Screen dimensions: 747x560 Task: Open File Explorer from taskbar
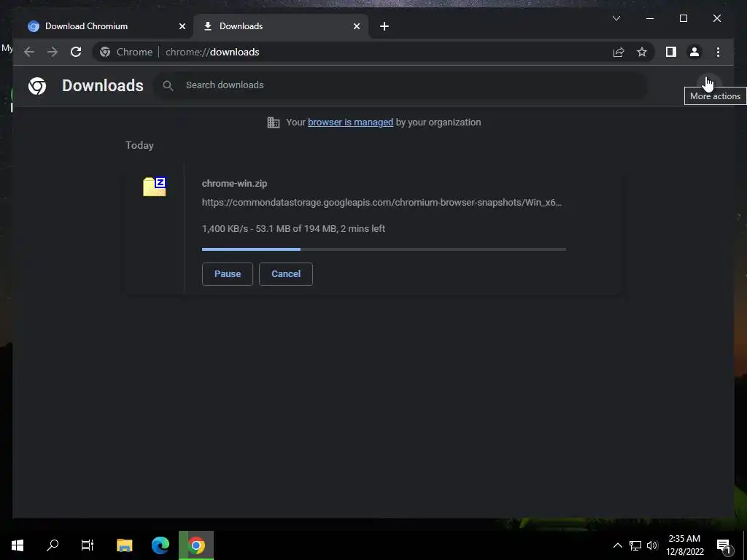click(x=124, y=545)
